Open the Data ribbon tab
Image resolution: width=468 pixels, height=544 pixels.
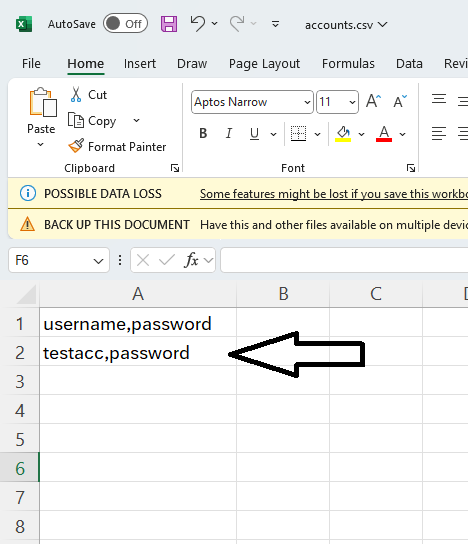(409, 63)
